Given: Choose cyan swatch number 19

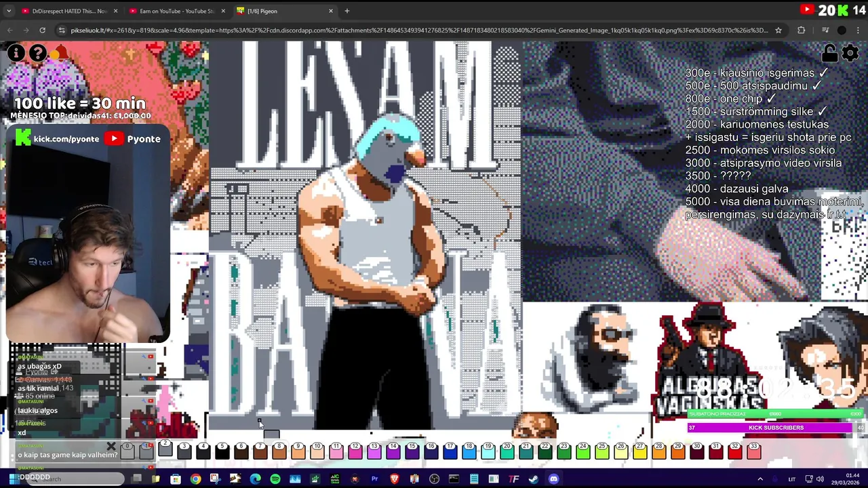Looking at the screenshot, I should click(x=488, y=451).
